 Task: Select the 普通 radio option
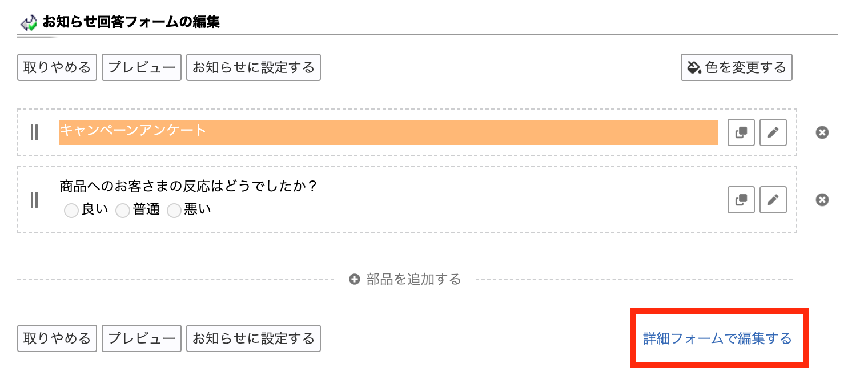123,211
